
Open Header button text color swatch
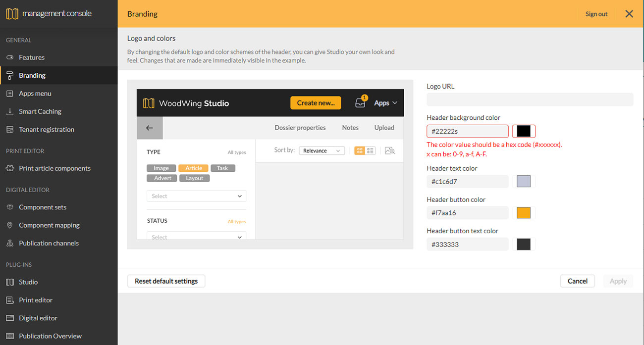pos(524,244)
